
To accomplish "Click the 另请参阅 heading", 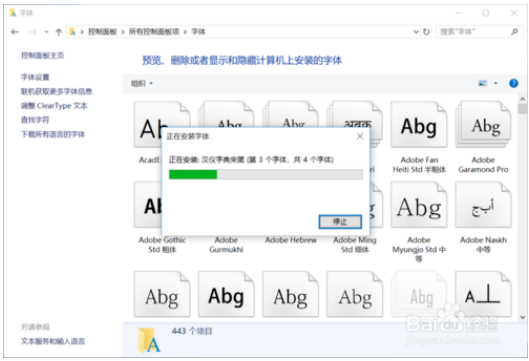I will click(35, 327).
